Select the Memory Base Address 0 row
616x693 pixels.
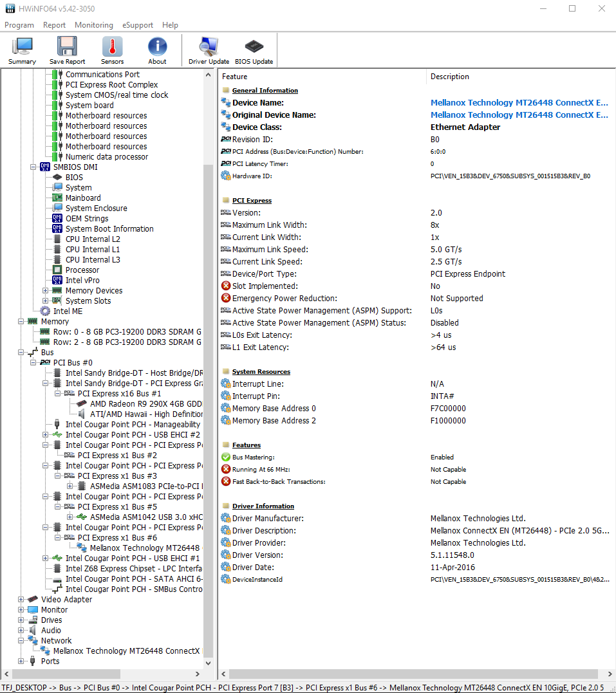pyautogui.click(x=416, y=409)
